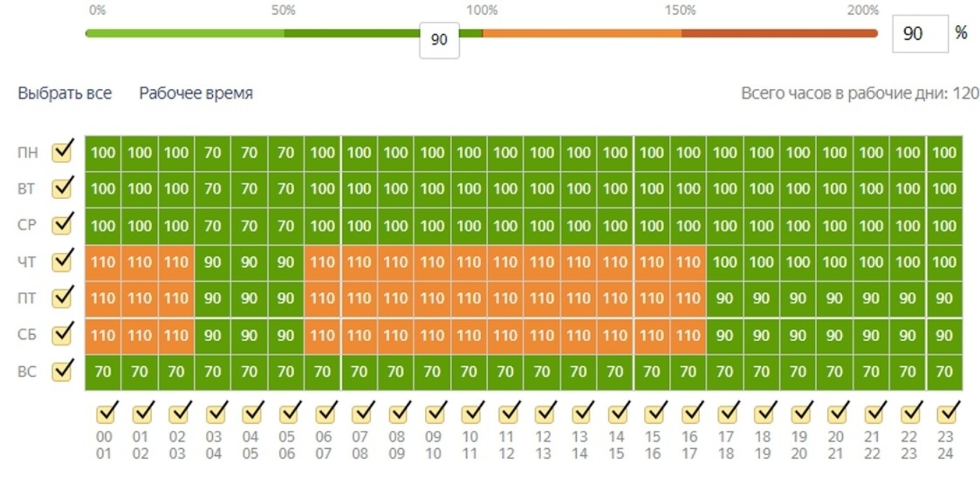Toggle the ПТ day checkbox

click(63, 298)
